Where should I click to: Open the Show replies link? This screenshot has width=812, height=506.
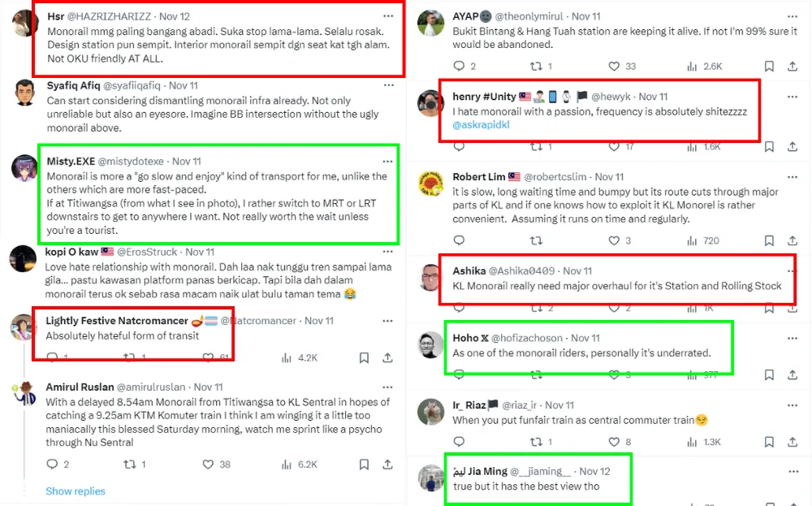click(x=76, y=491)
